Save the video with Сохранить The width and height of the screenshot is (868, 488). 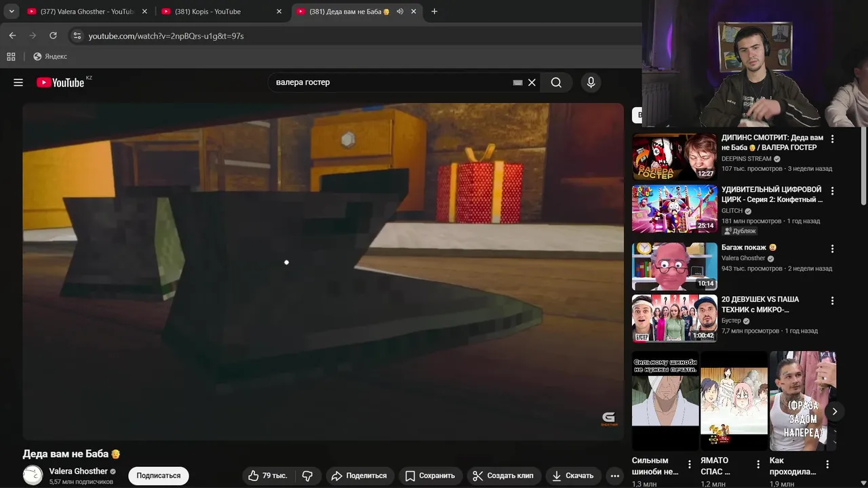click(430, 476)
